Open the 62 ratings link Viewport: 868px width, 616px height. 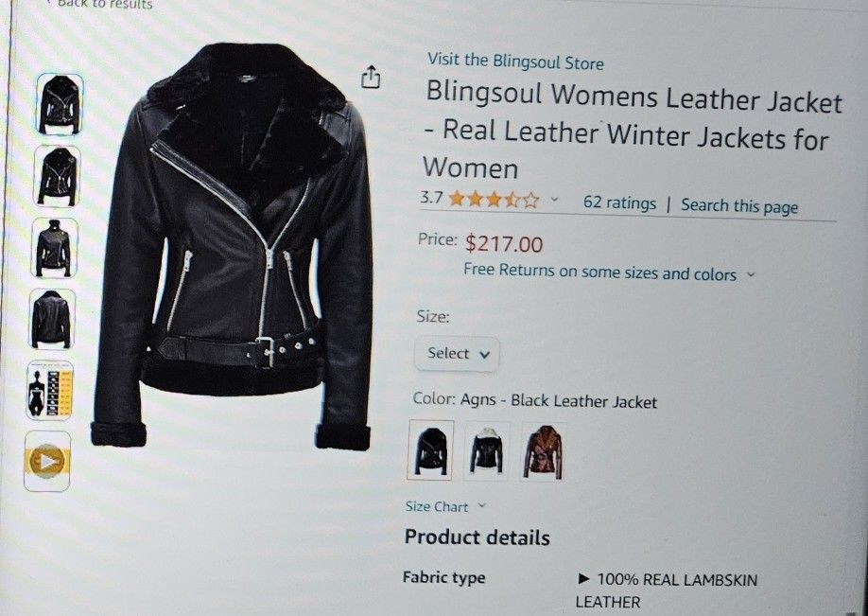coord(619,202)
